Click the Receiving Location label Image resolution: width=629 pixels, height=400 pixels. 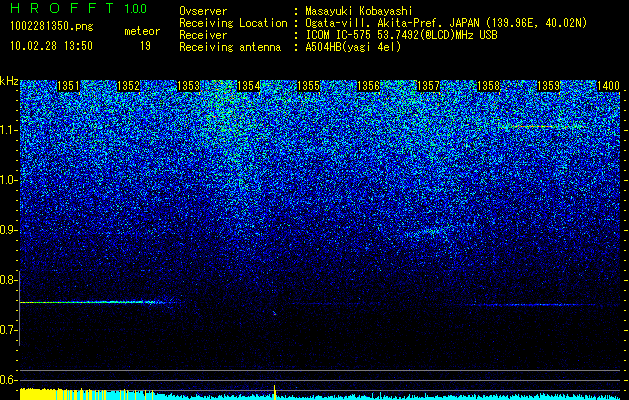pyautogui.click(x=233, y=23)
